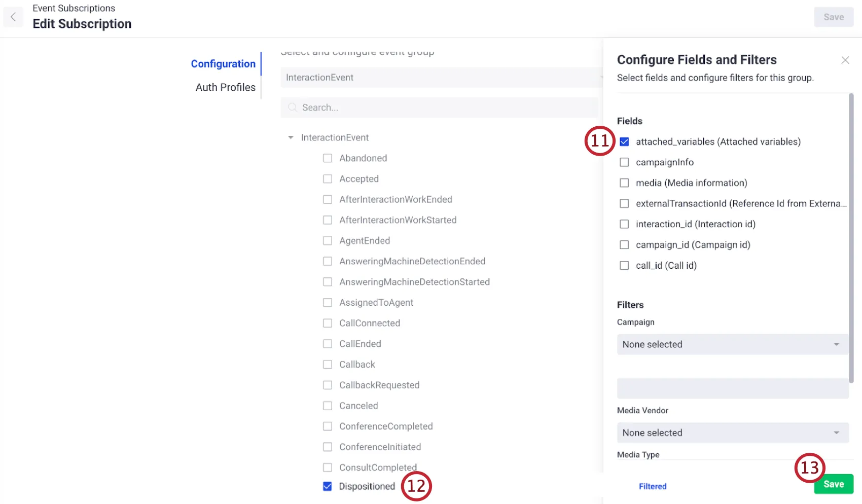Collapse the InteractionEvent tree node

click(x=291, y=137)
